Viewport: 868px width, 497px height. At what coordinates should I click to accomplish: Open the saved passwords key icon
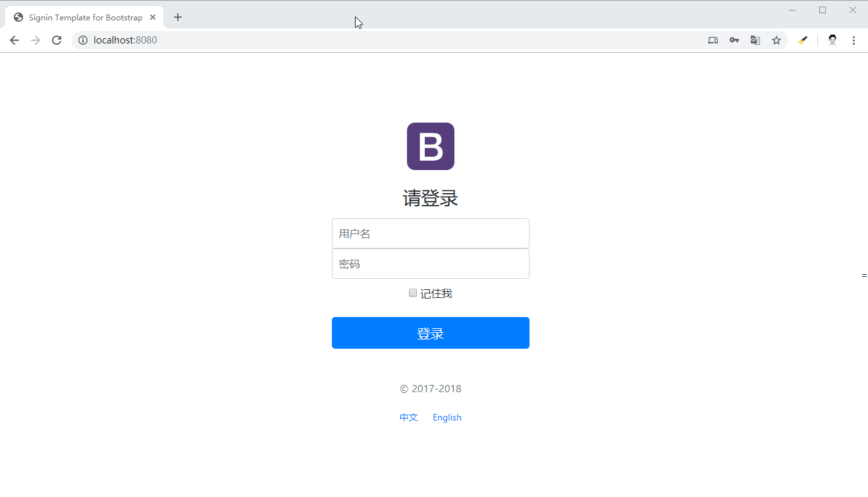coord(734,40)
